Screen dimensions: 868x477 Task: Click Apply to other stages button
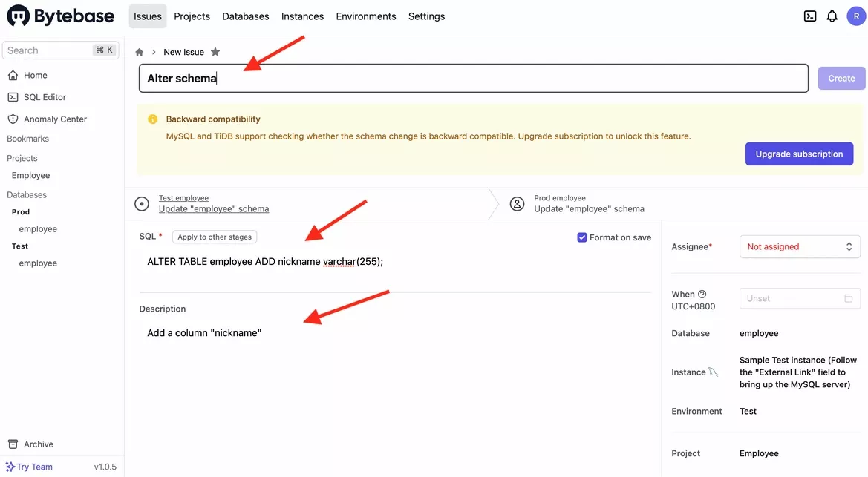(x=215, y=237)
